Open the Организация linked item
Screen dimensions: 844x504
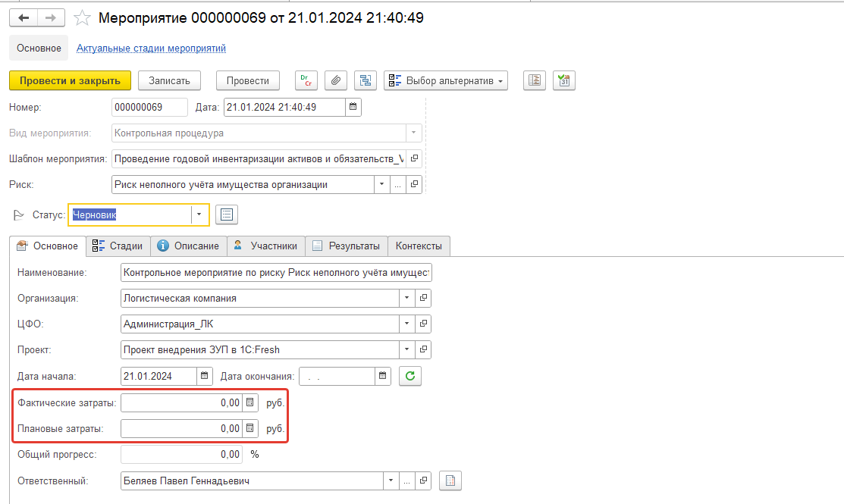[x=423, y=298]
